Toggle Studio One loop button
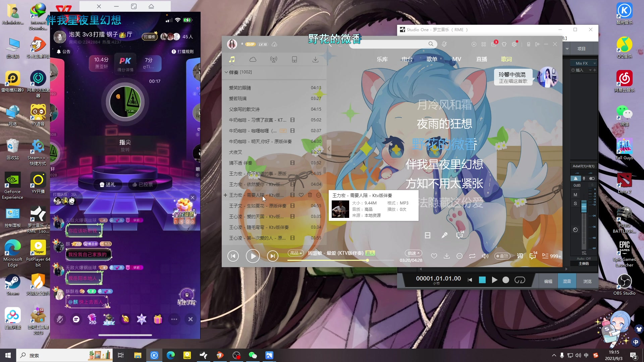 click(520, 280)
